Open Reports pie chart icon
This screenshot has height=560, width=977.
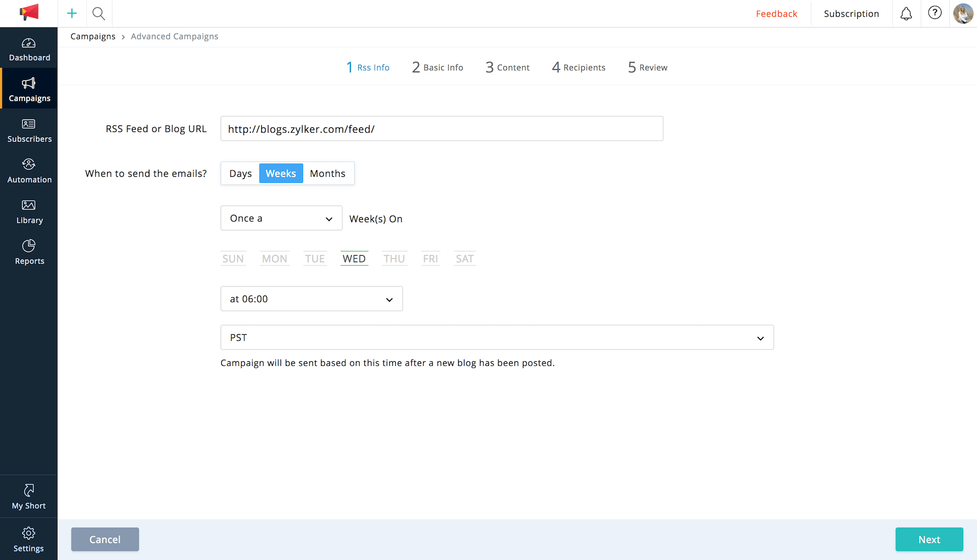[29, 252]
